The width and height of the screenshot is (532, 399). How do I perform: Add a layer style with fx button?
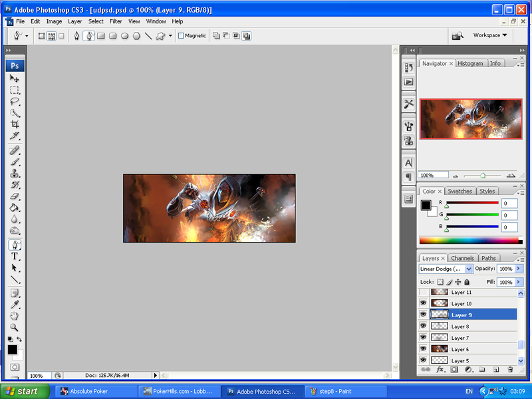pos(440,370)
